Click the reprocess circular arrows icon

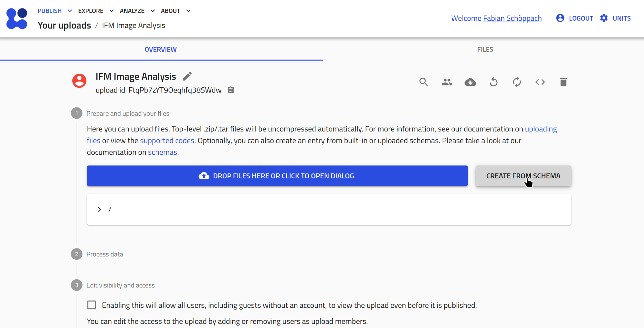point(517,82)
